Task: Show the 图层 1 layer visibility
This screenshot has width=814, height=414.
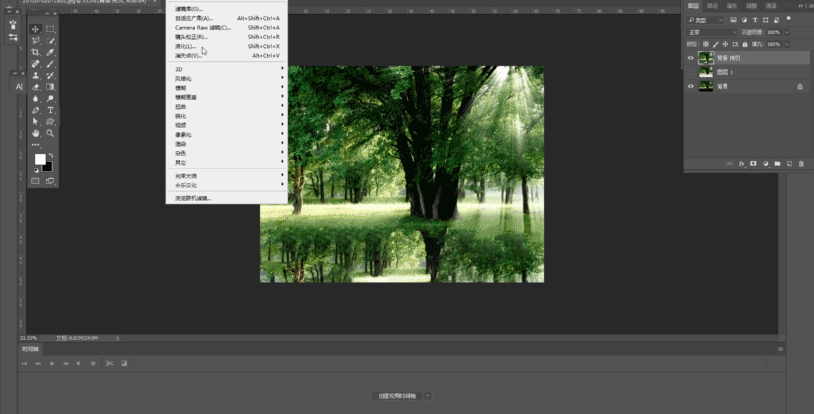Action: point(690,72)
